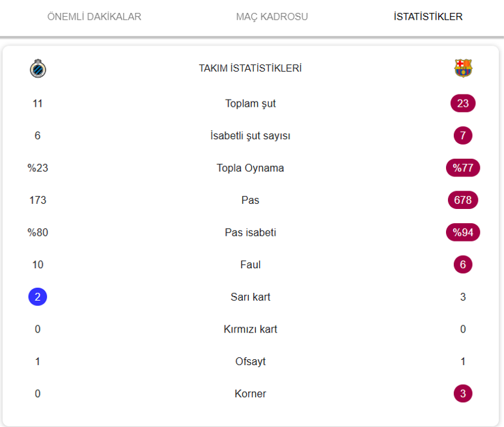Viewport: 504px width, 427px height.
Task: Click the Korner stat label
Action: [250, 393]
